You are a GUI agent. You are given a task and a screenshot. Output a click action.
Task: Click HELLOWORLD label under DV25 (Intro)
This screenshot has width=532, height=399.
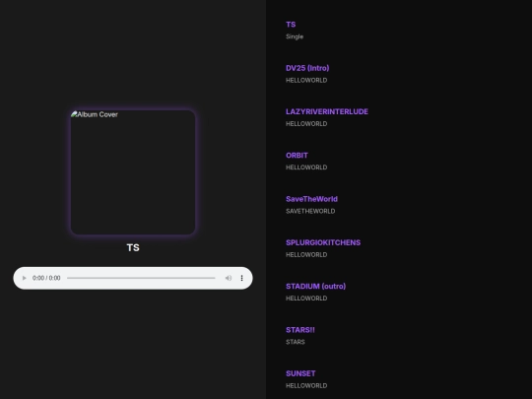click(x=306, y=80)
